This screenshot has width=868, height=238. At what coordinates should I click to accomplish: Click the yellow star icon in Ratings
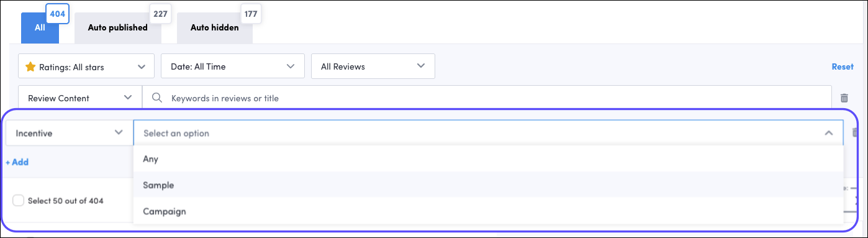[x=30, y=66]
